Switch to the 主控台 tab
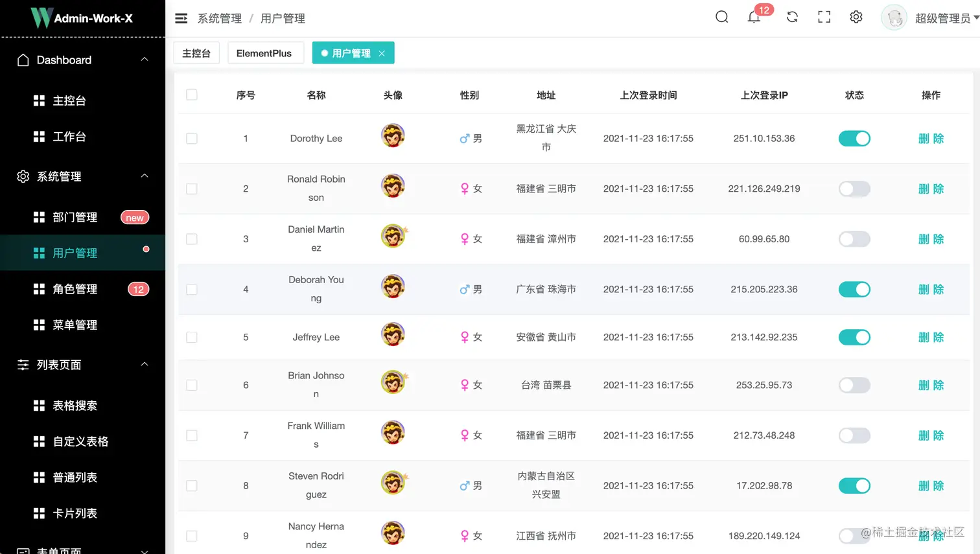Screen dimensions: 980x554 pyautogui.click(x=196, y=52)
